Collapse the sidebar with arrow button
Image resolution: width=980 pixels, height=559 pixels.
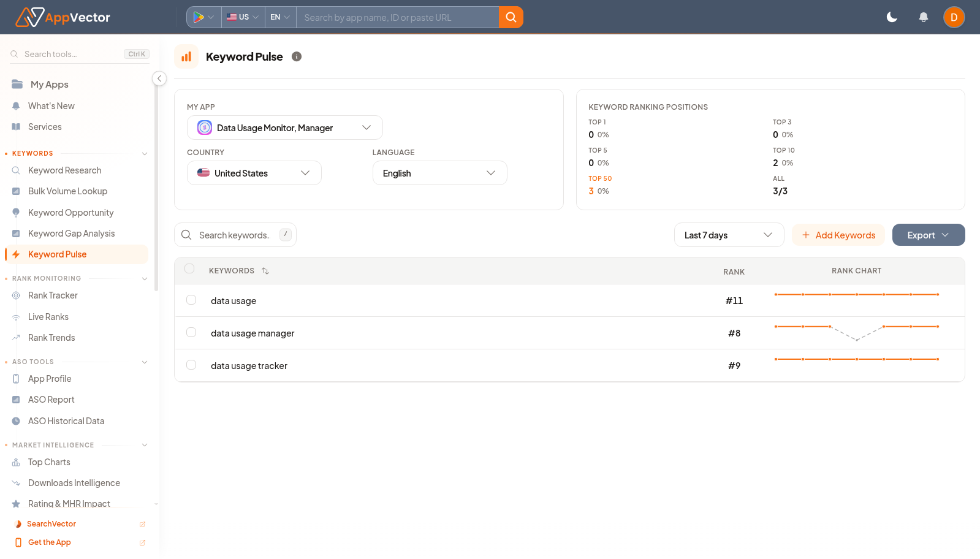(x=159, y=78)
